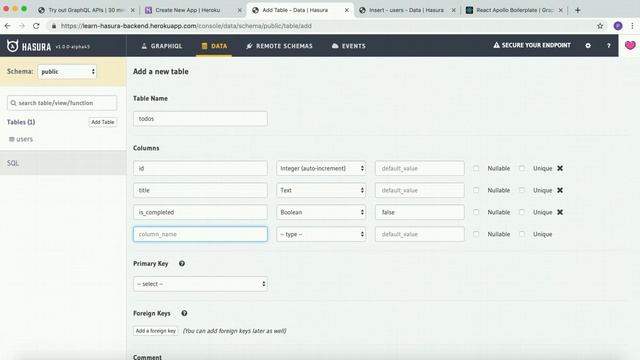Image resolution: width=640 pixels, height=360 pixels.
Task: Open the browser three-dot menu
Action: (x=632, y=26)
